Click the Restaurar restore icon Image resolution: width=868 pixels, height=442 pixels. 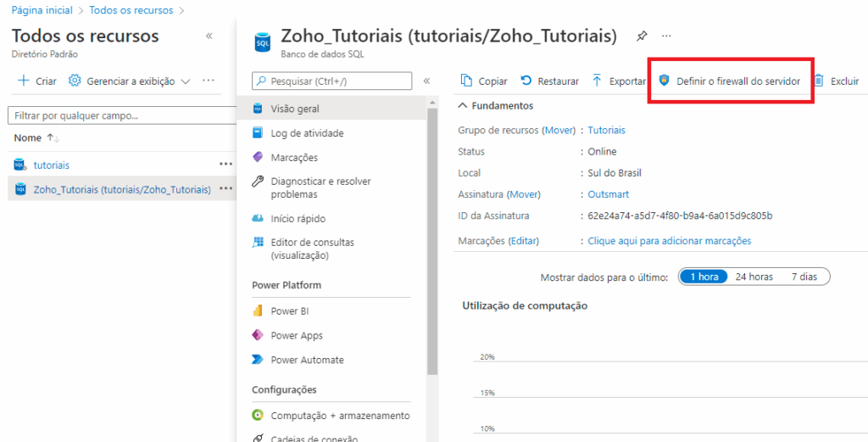coord(526,81)
